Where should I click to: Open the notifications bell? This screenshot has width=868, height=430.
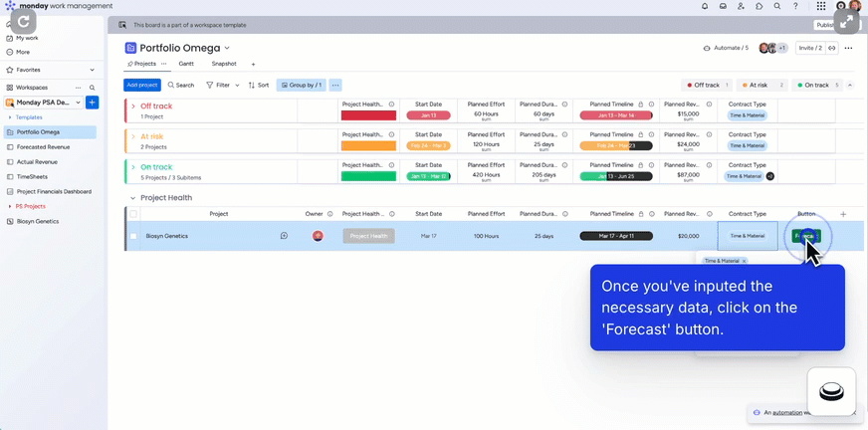(705, 6)
